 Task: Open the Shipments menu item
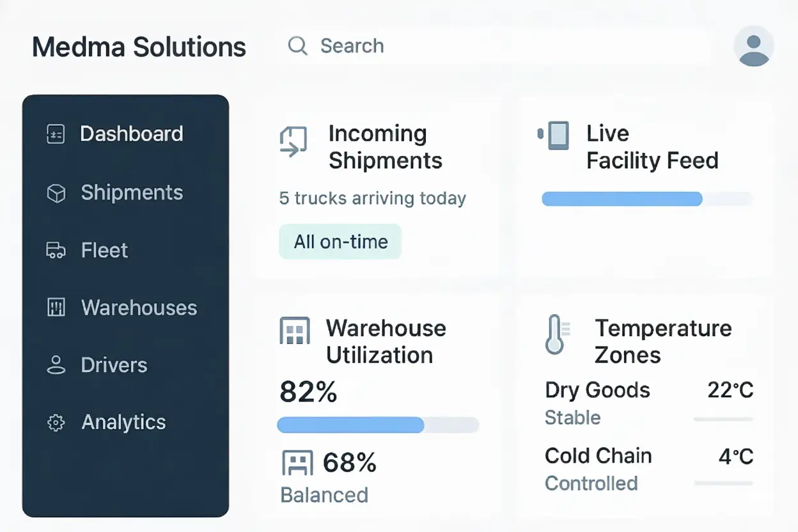click(132, 193)
